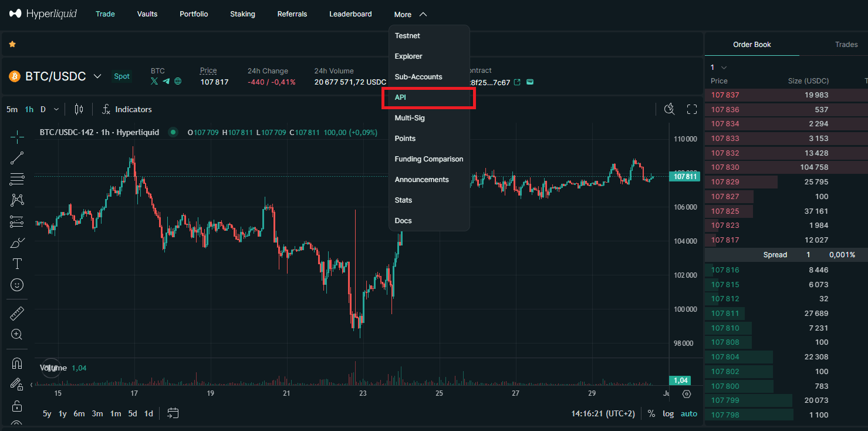
Task: Switch to the D interval
Action: point(43,109)
